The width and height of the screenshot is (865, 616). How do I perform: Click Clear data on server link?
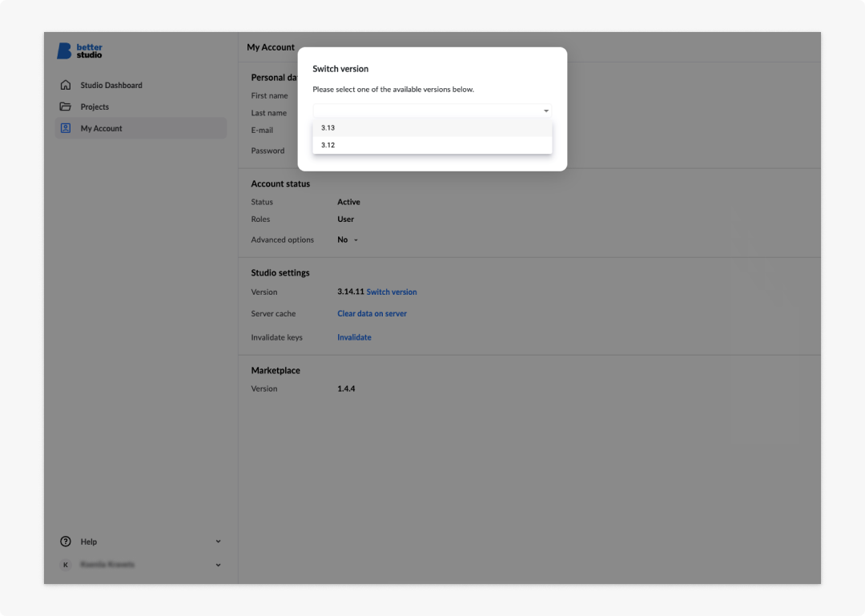372,313
